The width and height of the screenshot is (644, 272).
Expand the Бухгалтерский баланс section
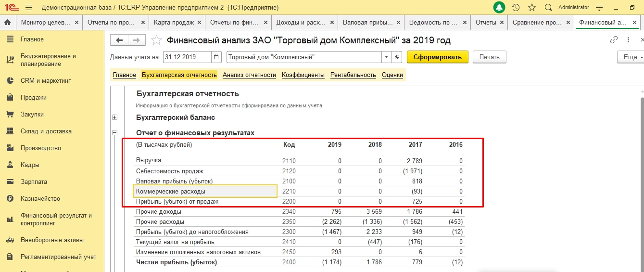[x=114, y=117]
